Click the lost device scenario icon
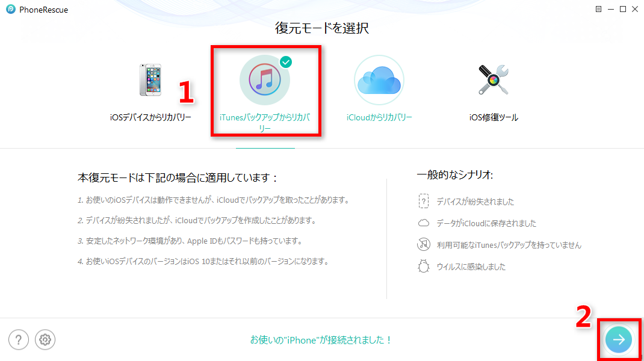Viewport: 644px width, 361px height. 424,201
